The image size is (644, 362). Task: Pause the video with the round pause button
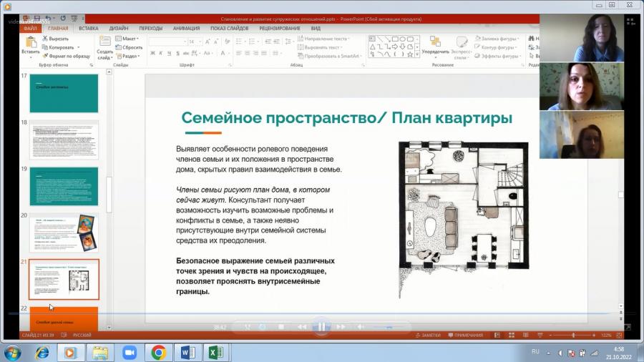tap(321, 327)
